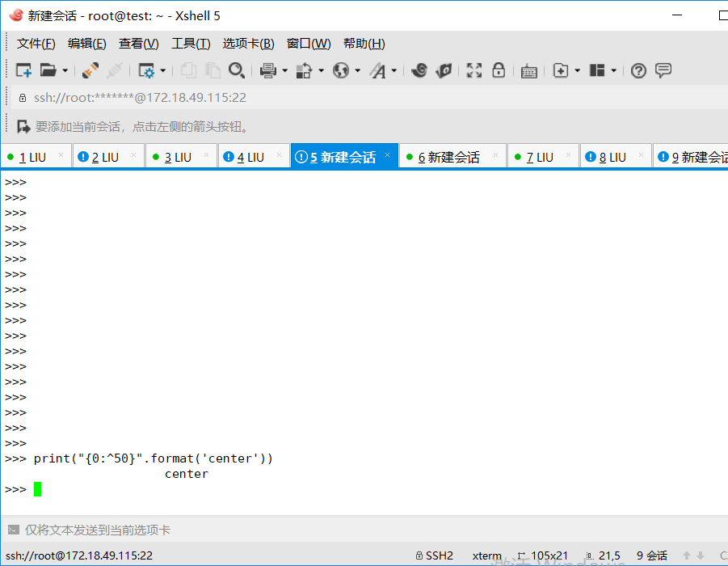Click the add session arrow icon

(x=23, y=126)
